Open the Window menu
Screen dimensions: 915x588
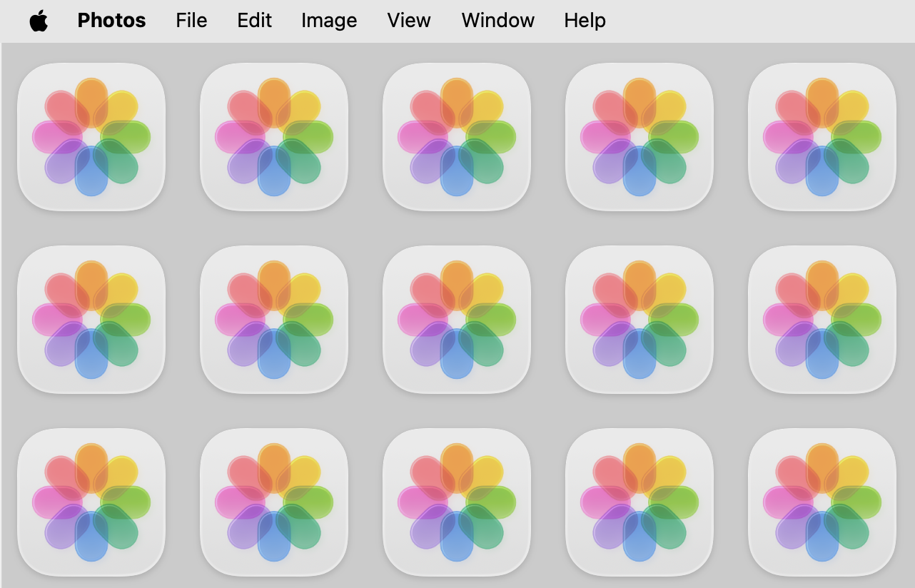pos(497,21)
